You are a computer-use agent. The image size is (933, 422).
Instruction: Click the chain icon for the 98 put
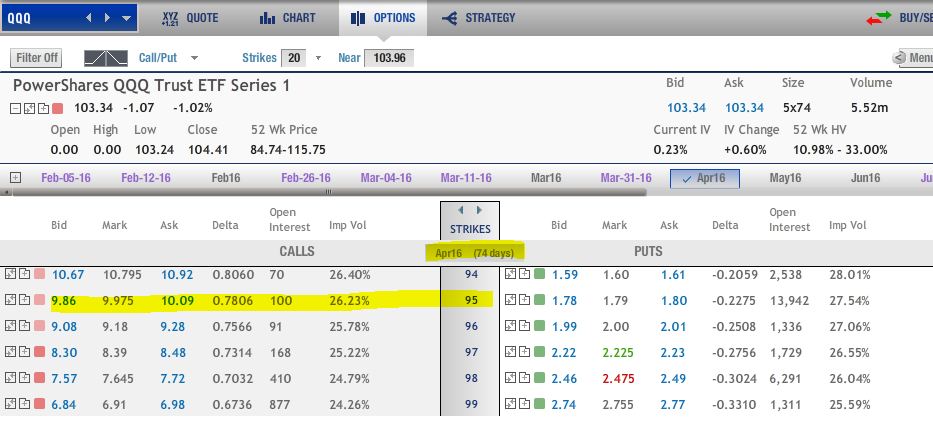[510, 378]
